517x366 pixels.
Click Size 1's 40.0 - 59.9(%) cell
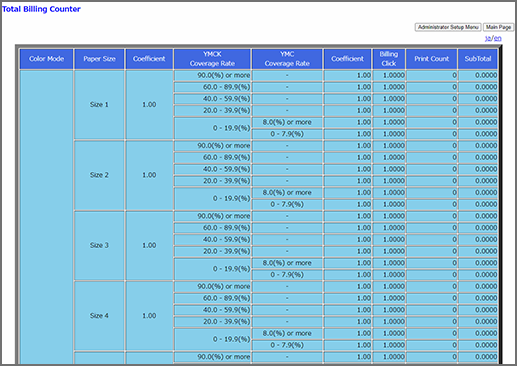[x=212, y=99]
